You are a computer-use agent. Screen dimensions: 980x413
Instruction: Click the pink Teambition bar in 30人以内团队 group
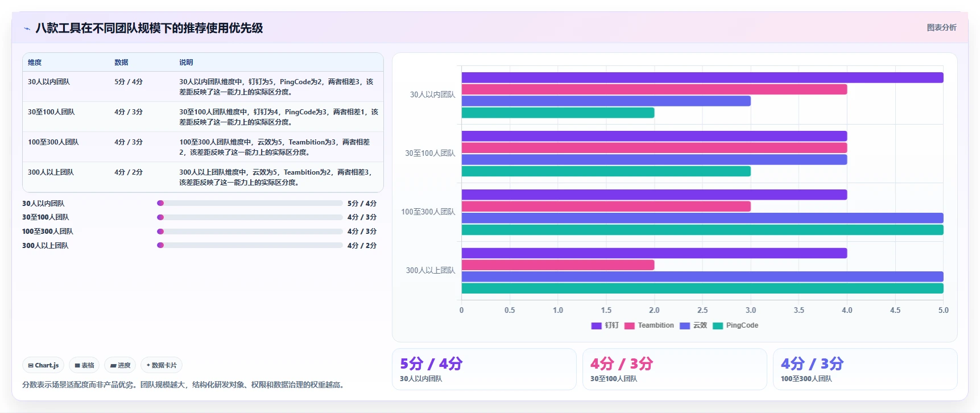coord(654,89)
